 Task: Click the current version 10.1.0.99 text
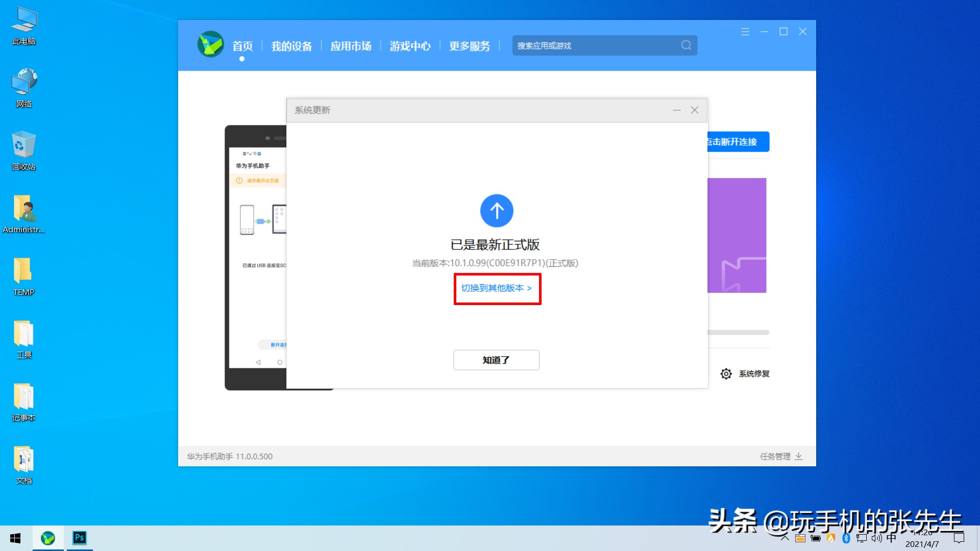click(x=495, y=263)
